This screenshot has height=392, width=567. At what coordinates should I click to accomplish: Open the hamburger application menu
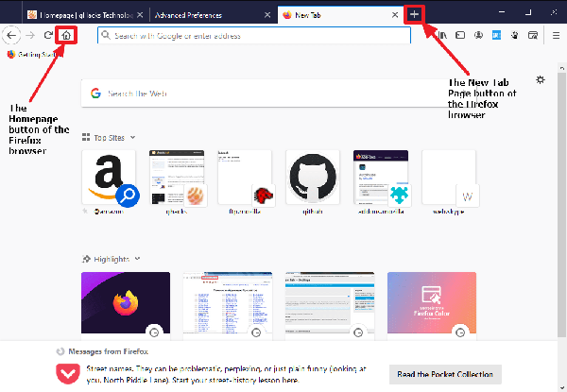click(x=556, y=35)
